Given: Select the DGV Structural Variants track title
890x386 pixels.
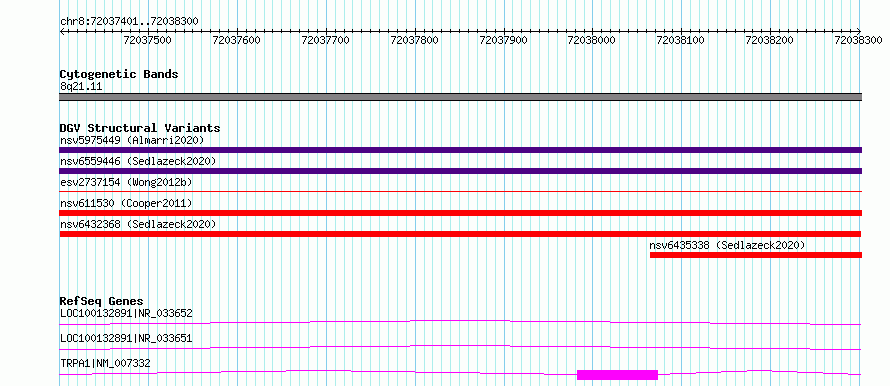Looking at the screenshot, I should tap(140, 128).
